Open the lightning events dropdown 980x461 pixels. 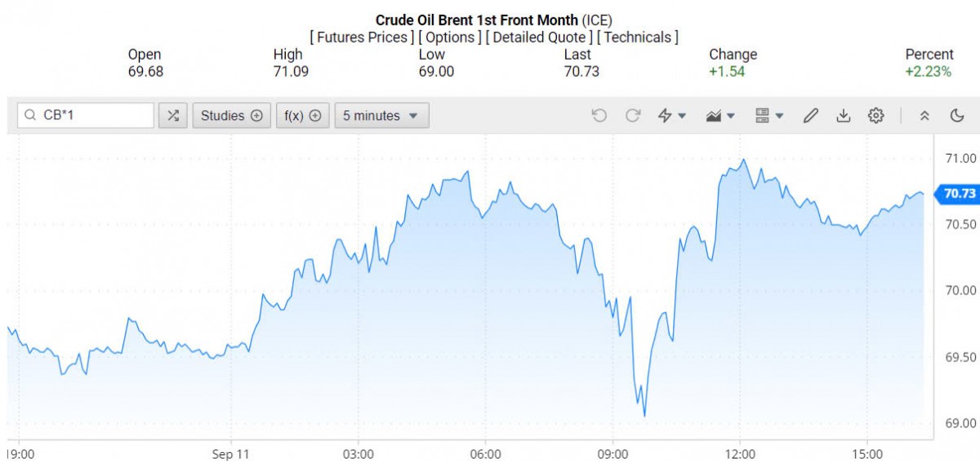click(672, 116)
